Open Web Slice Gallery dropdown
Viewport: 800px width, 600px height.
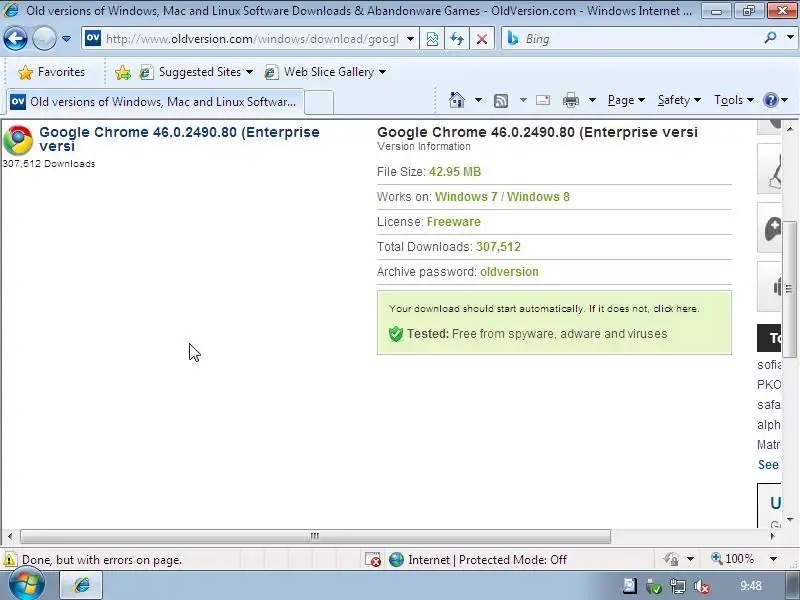(x=325, y=72)
